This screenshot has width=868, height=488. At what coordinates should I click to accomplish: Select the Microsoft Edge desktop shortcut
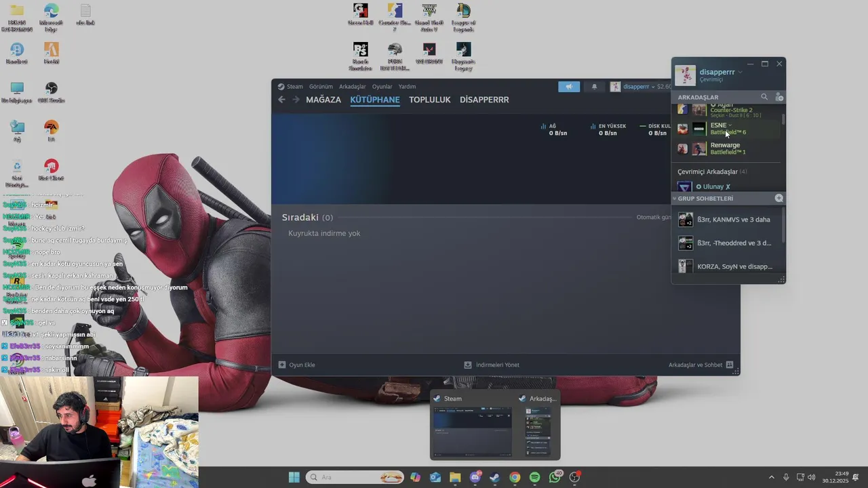(x=51, y=18)
